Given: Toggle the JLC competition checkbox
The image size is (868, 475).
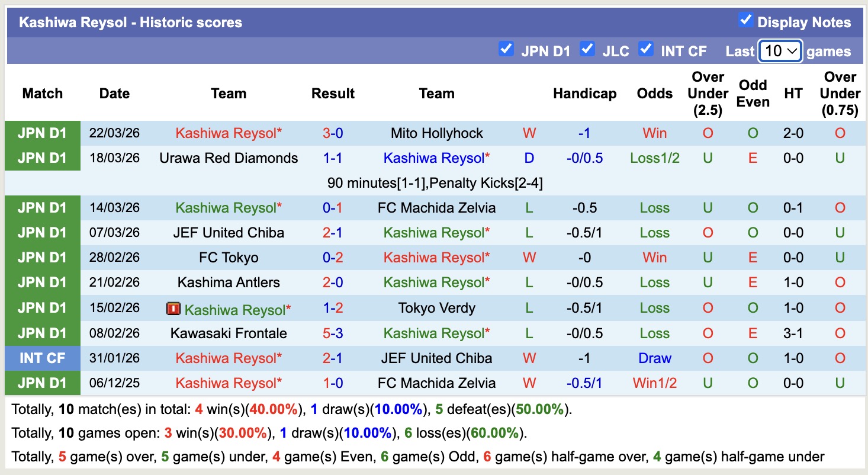Looking at the screenshot, I should (x=587, y=50).
